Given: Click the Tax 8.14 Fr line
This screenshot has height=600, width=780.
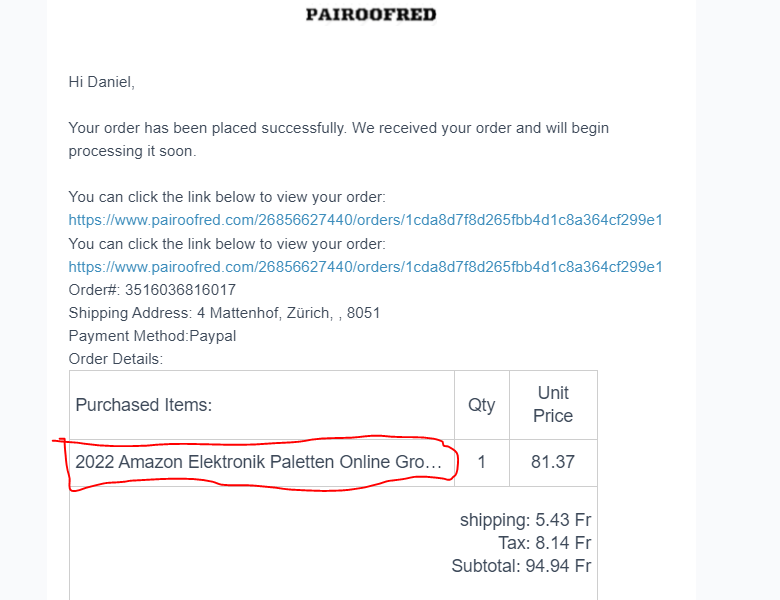Looking at the screenshot, I should pyautogui.click(x=544, y=543).
